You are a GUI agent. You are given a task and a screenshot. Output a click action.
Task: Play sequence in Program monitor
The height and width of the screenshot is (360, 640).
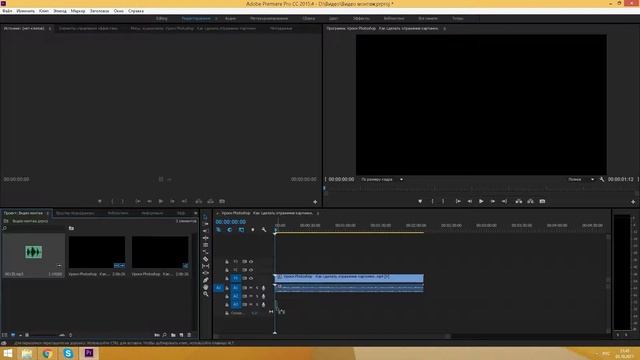click(481, 201)
